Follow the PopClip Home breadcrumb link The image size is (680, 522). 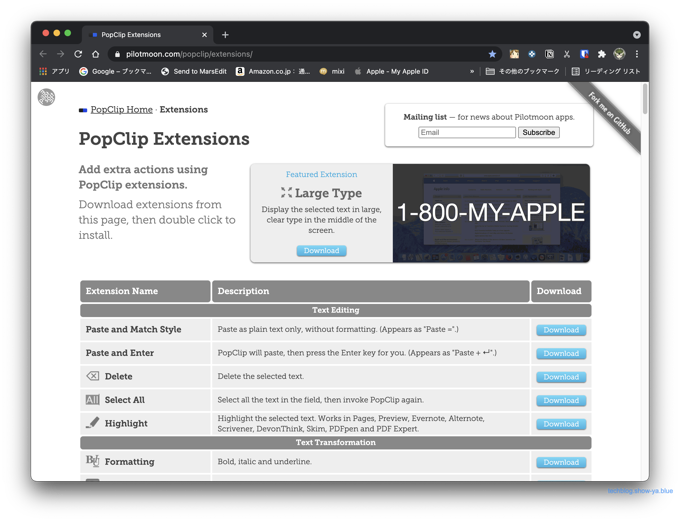point(121,109)
